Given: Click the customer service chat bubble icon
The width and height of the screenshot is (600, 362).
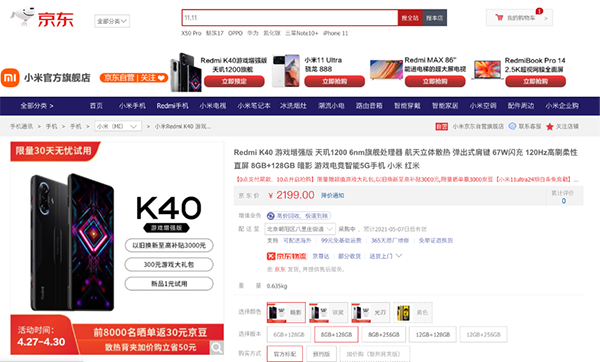Looking at the screenshot, I should (512, 126).
